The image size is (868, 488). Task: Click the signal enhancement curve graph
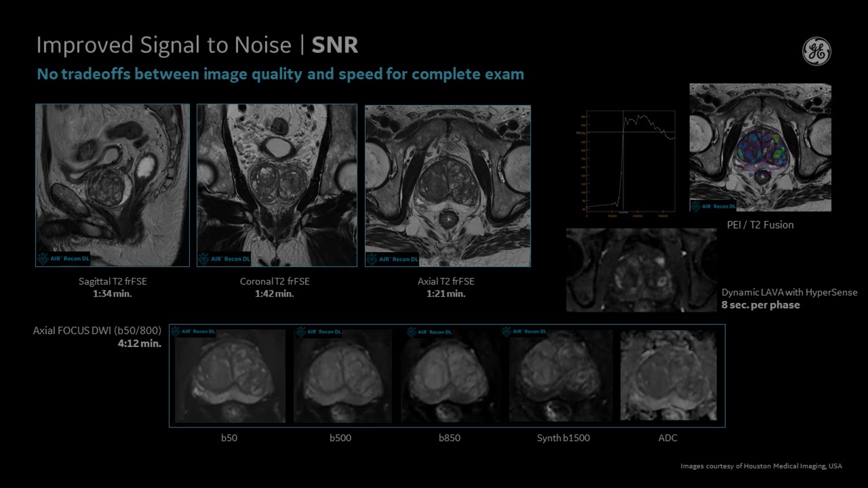(x=630, y=163)
